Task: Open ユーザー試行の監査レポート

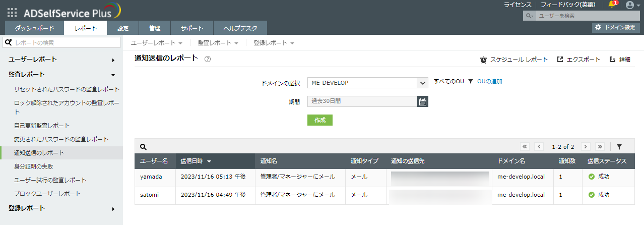Action: 50,180
